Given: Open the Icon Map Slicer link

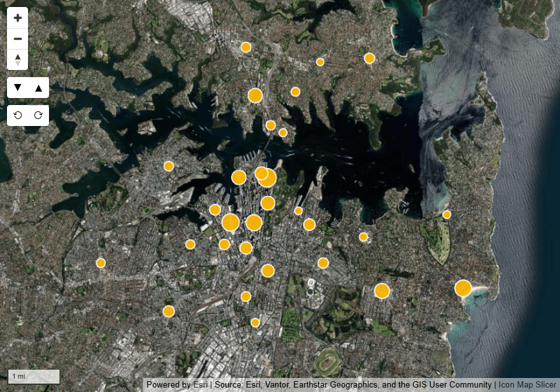Looking at the screenshot, I should point(527,384).
